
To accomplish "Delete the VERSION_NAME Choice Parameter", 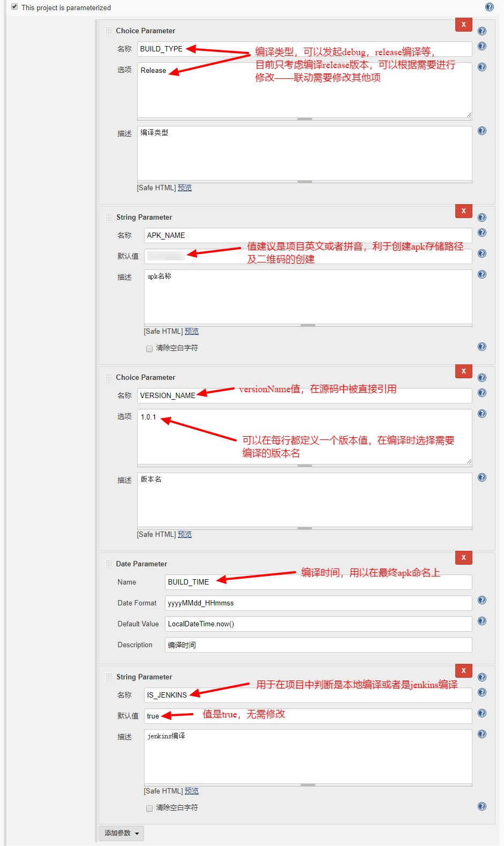I will [463, 371].
